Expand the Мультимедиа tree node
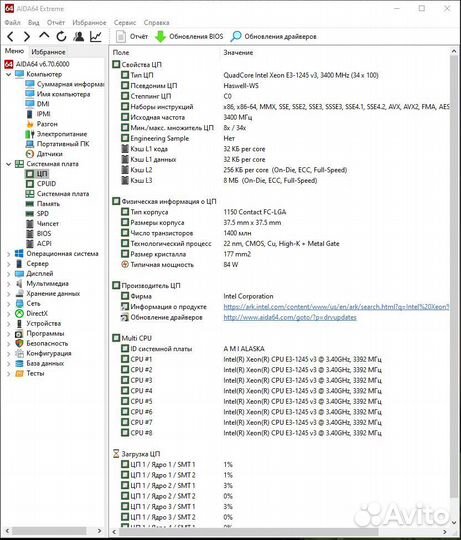Screen dimensions: 461x540 9,284
